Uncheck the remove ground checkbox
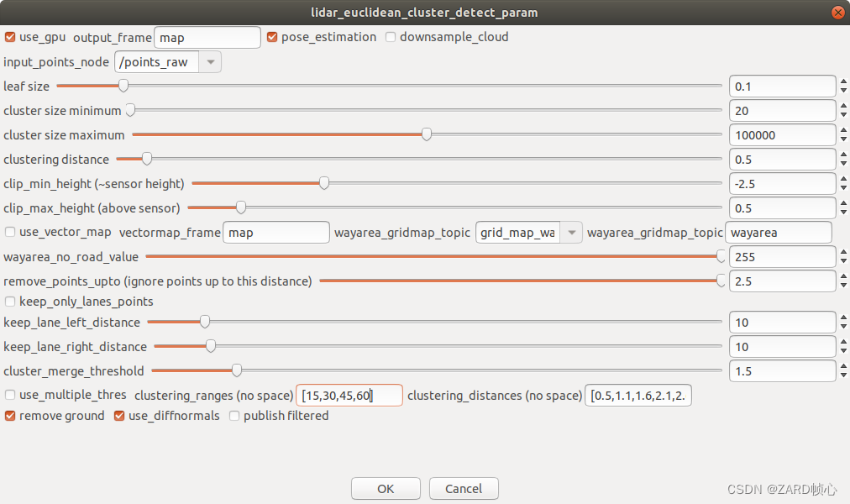Image resolution: width=850 pixels, height=504 pixels. point(10,416)
